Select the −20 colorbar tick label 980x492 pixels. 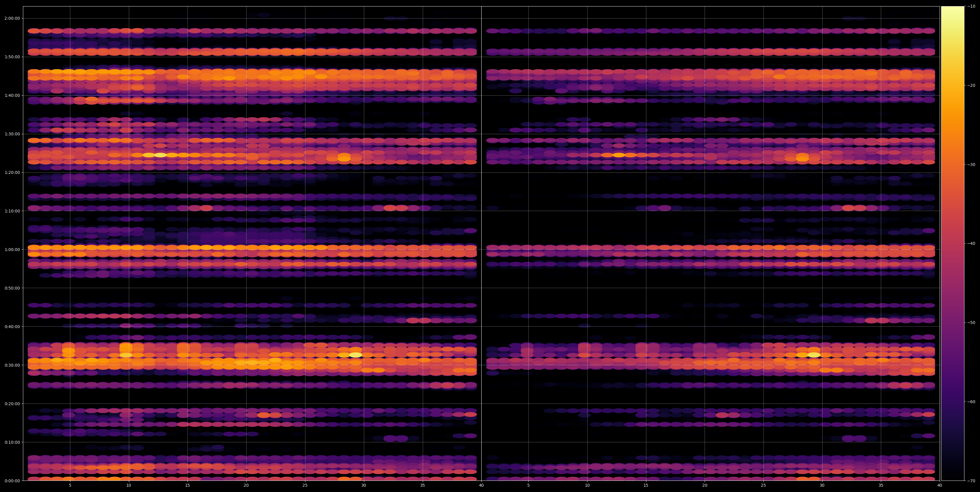(971, 86)
